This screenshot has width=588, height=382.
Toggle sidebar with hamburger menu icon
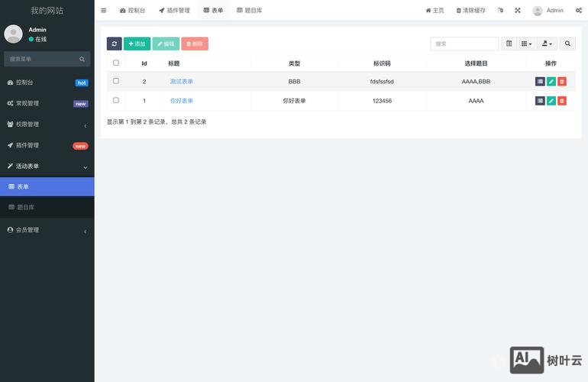pos(104,11)
